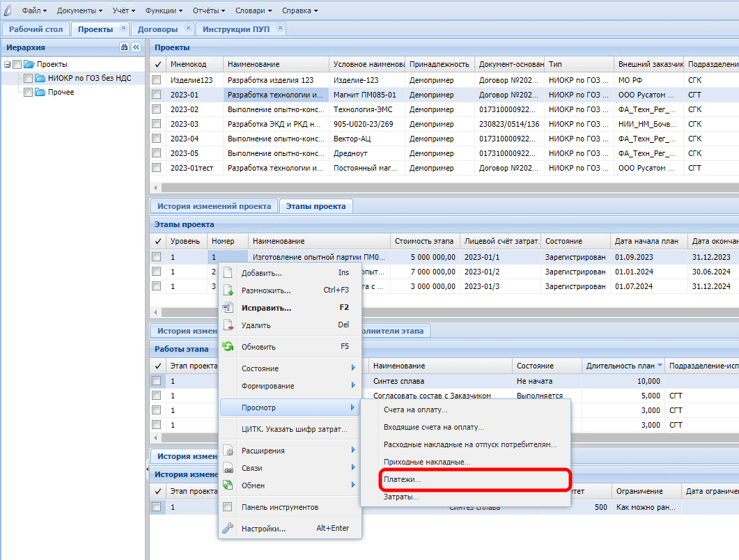Click the Настройки wrench icon

228,529
